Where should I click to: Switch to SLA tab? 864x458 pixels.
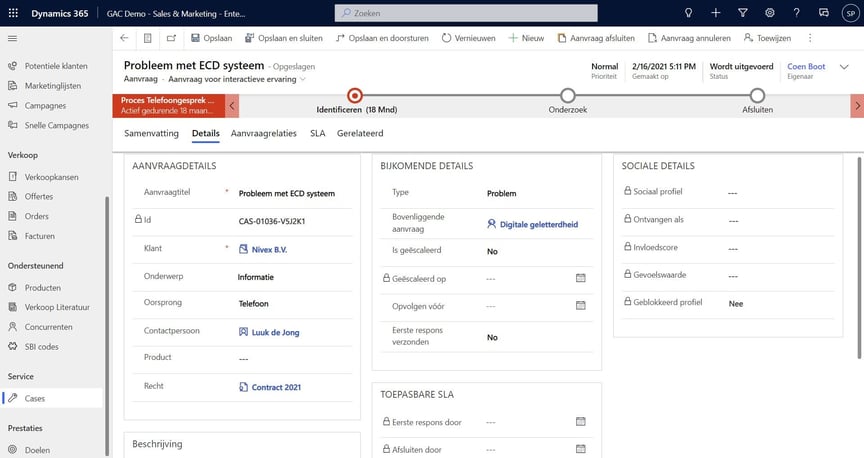click(x=317, y=133)
